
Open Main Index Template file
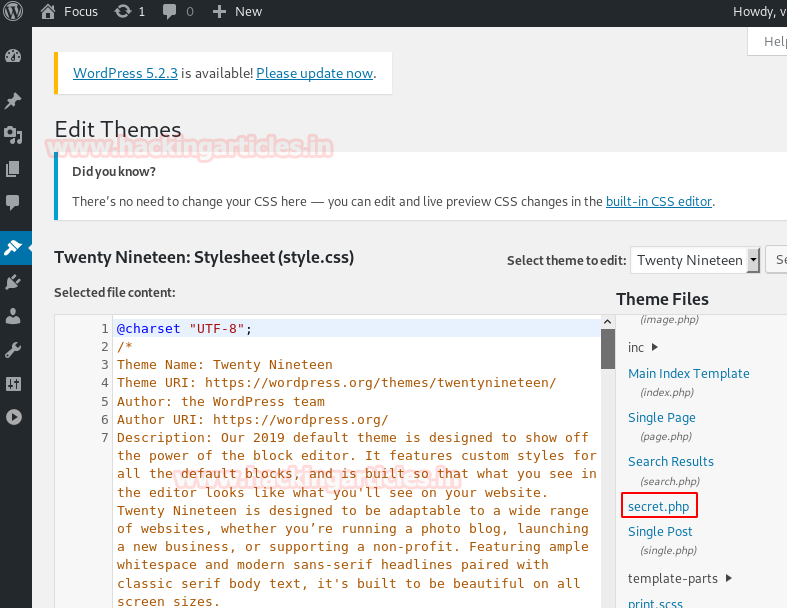(x=689, y=374)
